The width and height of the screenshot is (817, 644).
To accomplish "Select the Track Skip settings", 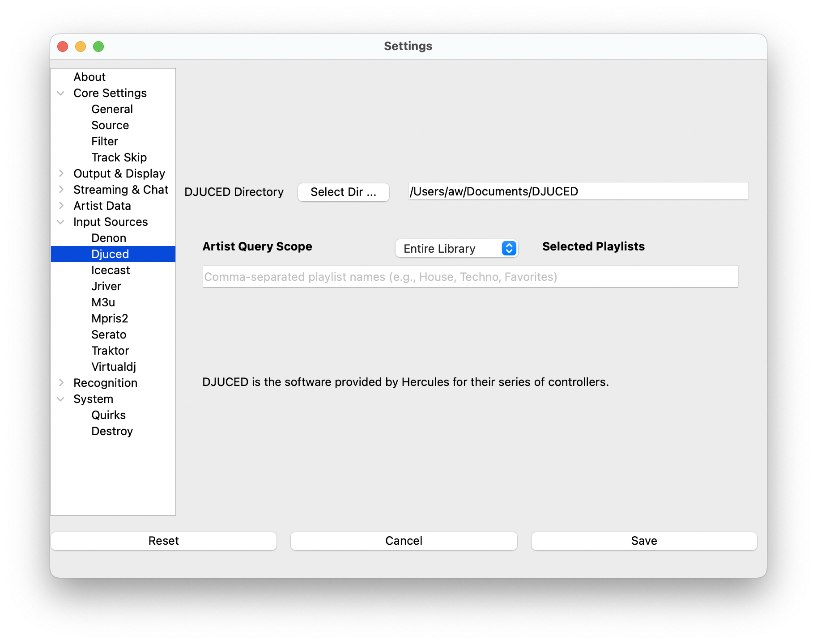I will tap(119, 157).
